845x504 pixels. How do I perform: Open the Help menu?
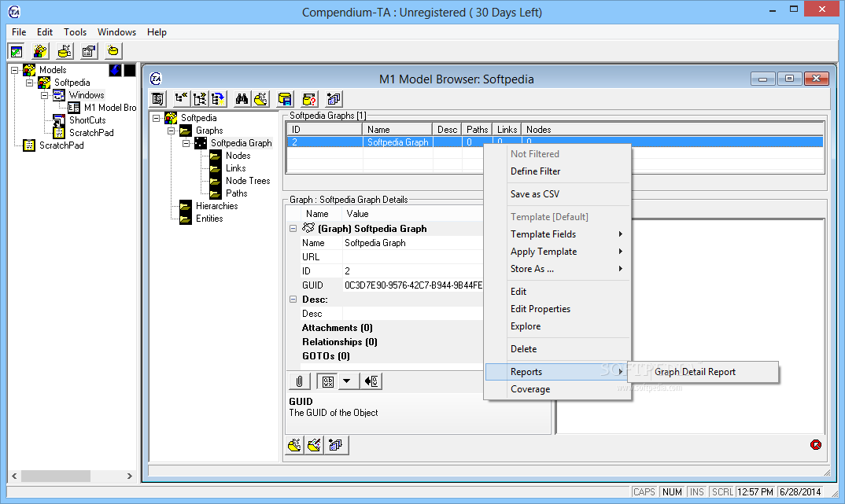coord(157,32)
